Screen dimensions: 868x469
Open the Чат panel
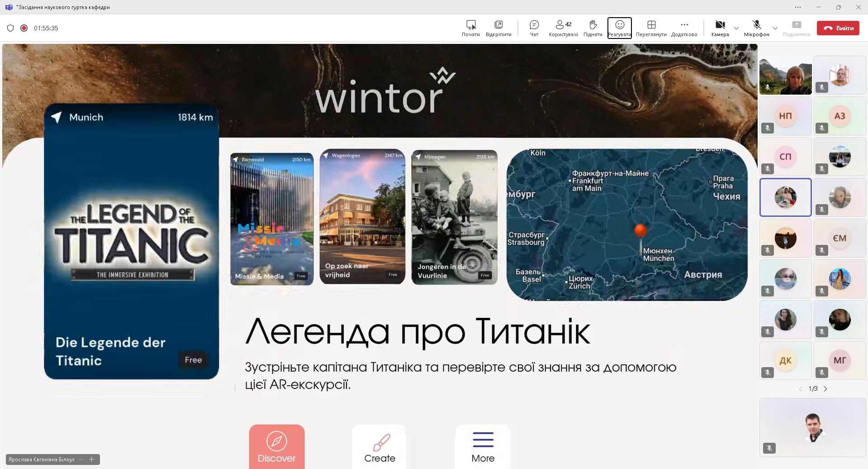[534, 28]
